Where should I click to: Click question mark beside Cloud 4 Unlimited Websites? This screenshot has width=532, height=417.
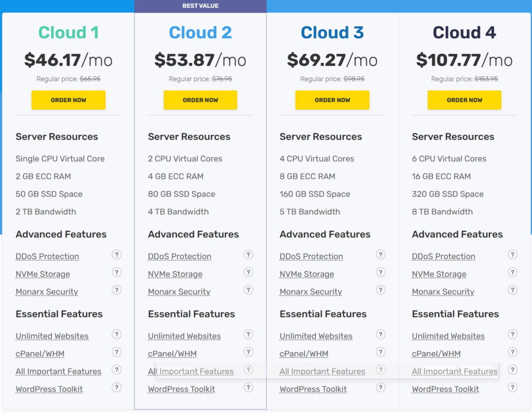(x=513, y=334)
